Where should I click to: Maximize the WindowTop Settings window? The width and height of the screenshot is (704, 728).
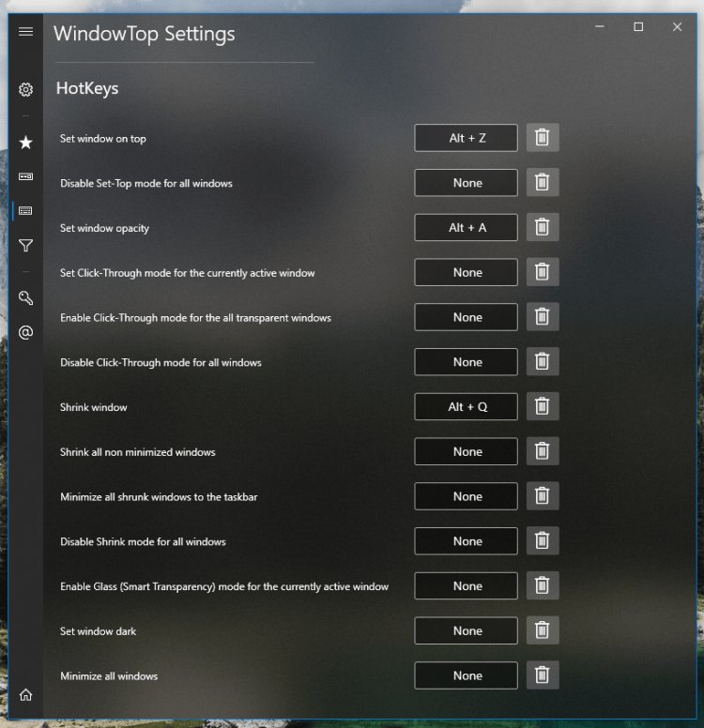coord(638,27)
